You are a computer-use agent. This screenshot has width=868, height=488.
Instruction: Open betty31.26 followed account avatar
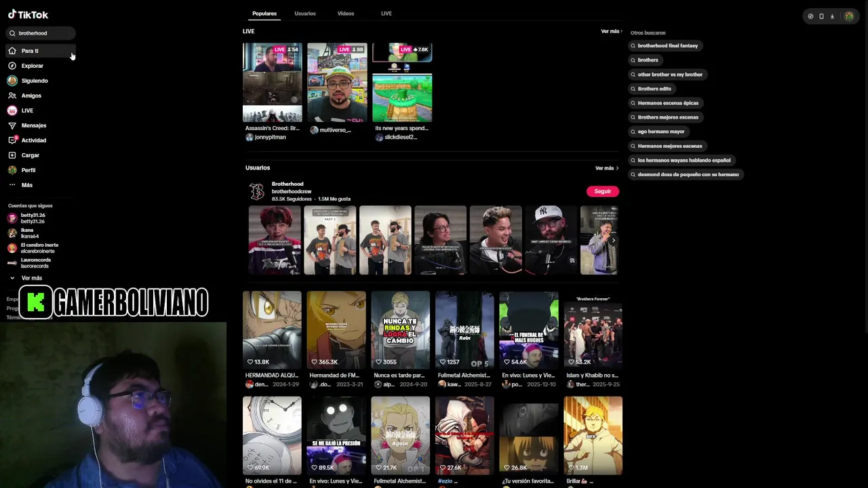click(x=12, y=218)
